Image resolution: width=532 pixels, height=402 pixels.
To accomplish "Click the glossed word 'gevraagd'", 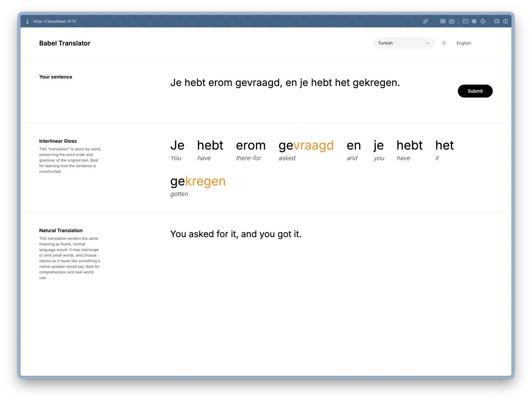I will pos(306,145).
